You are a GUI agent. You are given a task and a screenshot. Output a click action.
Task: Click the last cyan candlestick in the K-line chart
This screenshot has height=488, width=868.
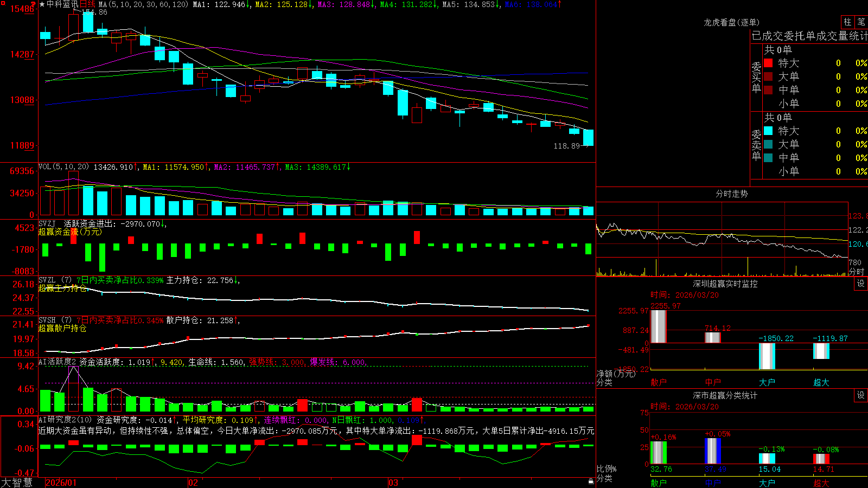click(x=588, y=138)
